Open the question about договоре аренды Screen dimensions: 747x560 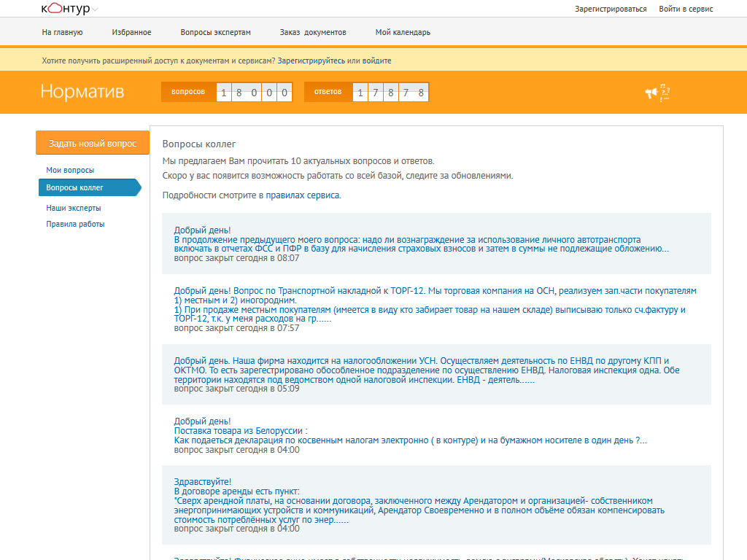419,500
